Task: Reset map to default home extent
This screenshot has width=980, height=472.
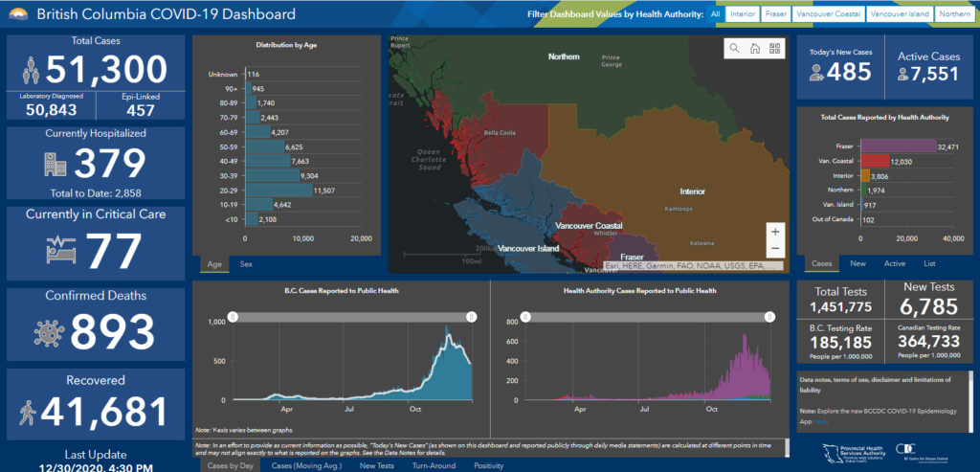Action: (x=754, y=48)
